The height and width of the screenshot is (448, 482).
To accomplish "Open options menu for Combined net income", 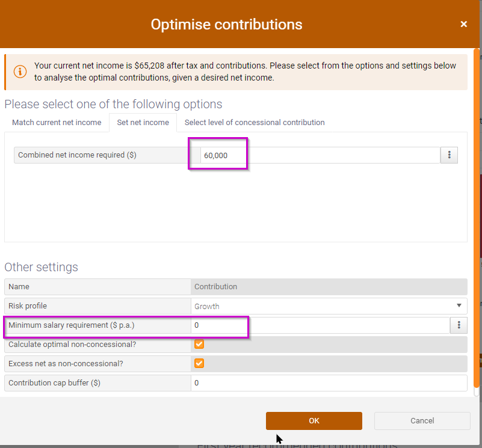I will click(449, 155).
